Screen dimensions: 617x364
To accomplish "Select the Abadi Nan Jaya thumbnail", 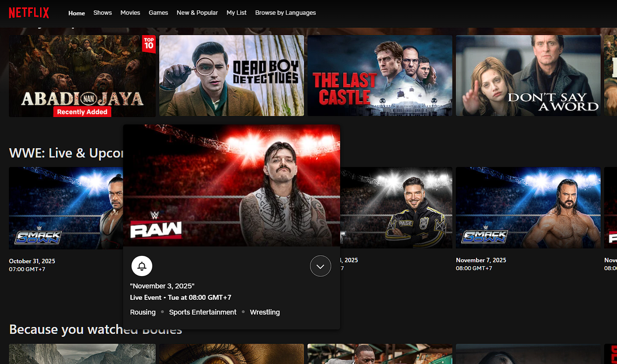I will click(x=82, y=76).
